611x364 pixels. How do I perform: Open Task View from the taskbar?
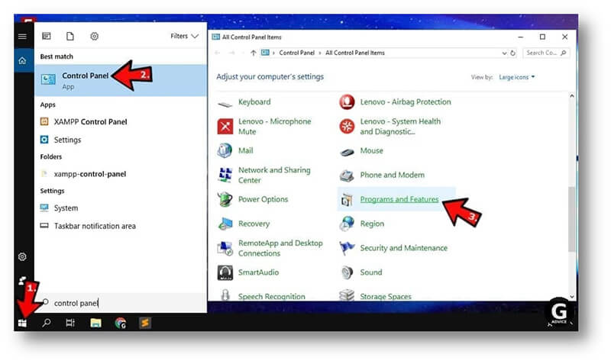70,323
